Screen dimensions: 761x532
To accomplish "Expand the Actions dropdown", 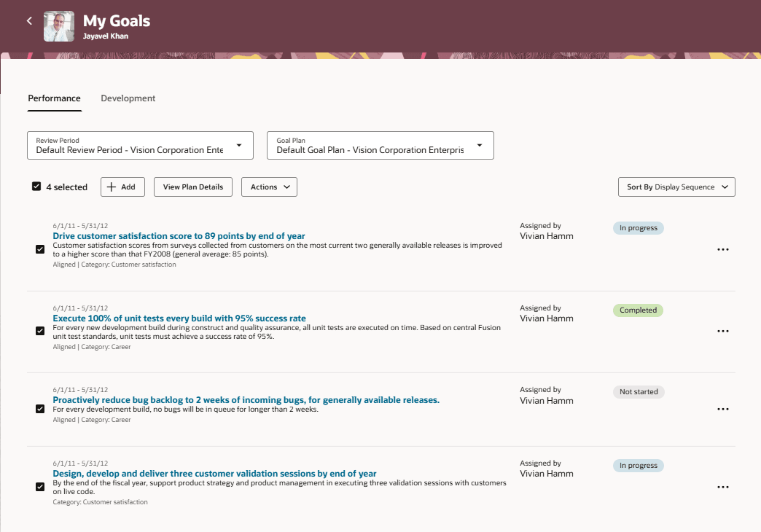I will [x=269, y=187].
